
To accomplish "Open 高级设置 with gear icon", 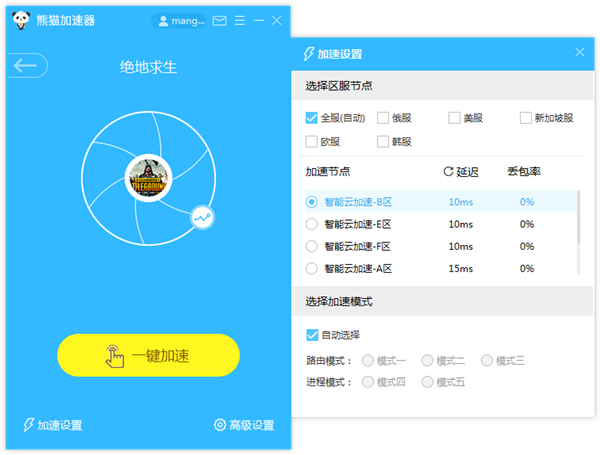I will [x=244, y=425].
